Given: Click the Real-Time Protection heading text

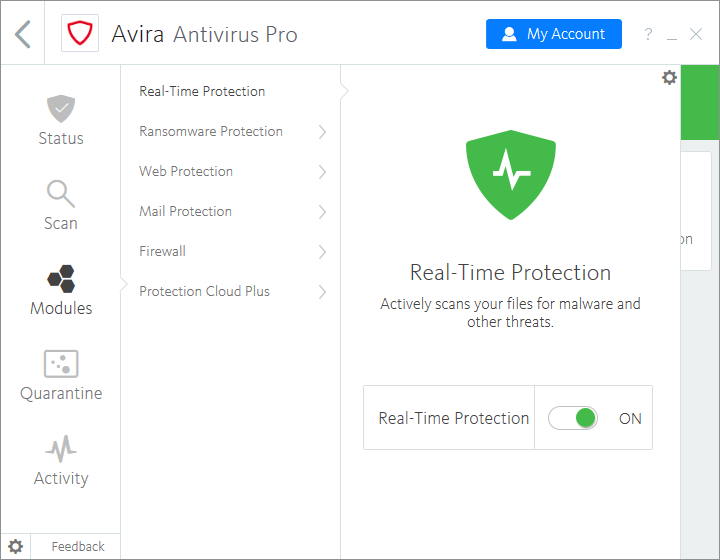Looking at the screenshot, I should point(510,272).
